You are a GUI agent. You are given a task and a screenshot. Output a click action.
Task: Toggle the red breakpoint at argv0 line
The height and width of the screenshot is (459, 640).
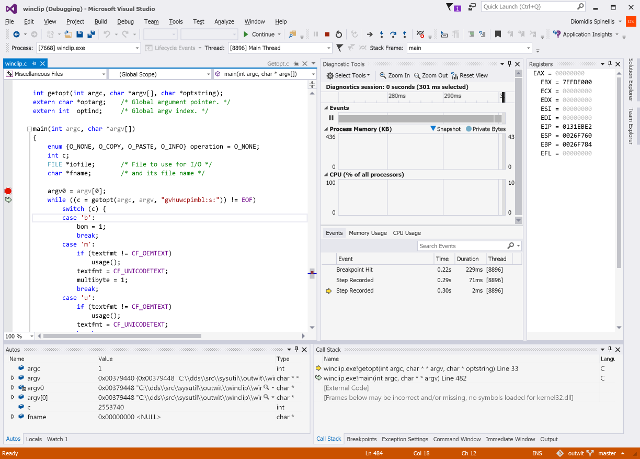(8, 191)
